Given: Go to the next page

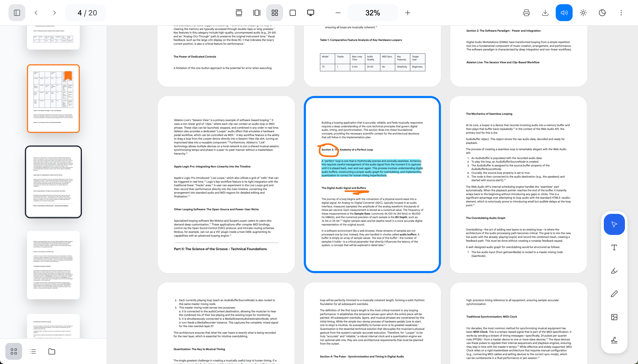Looking at the screenshot, I should point(54,13).
